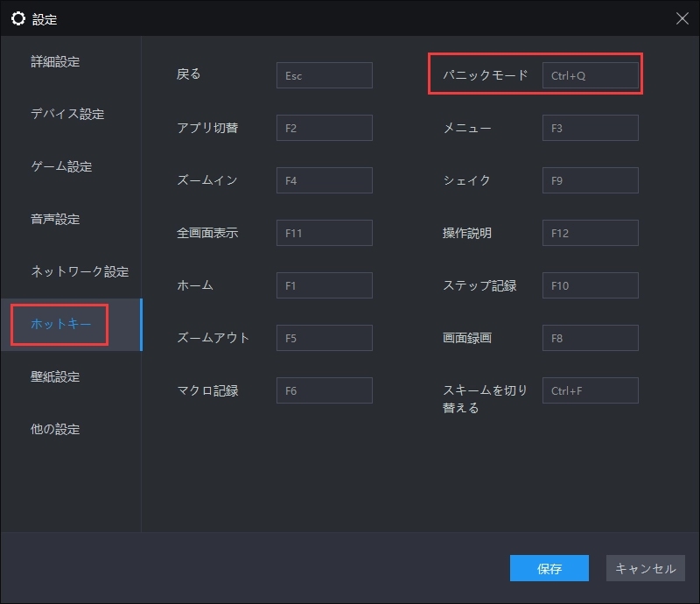This screenshot has height=604, width=700.
Task: Close the 設定 dialog with X
Action: [x=682, y=18]
